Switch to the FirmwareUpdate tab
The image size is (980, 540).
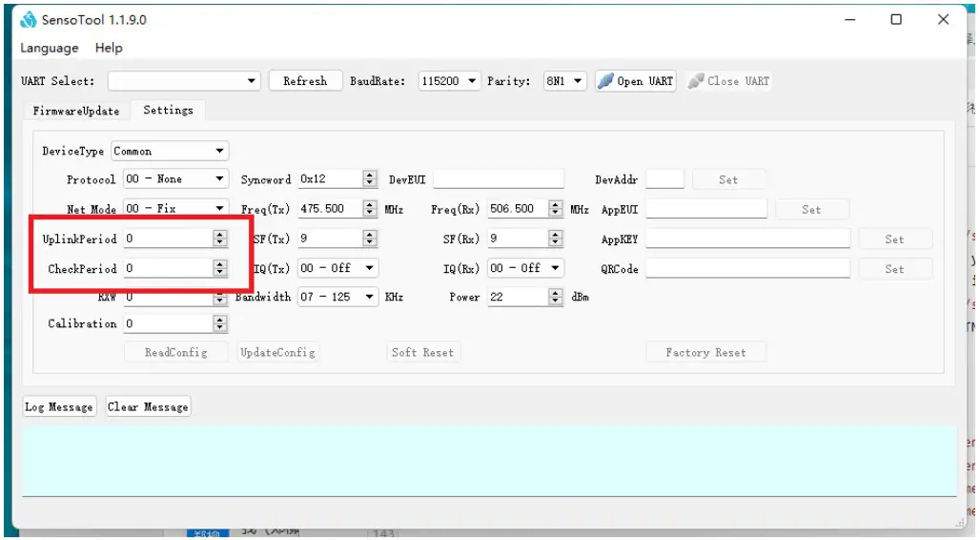[76, 111]
